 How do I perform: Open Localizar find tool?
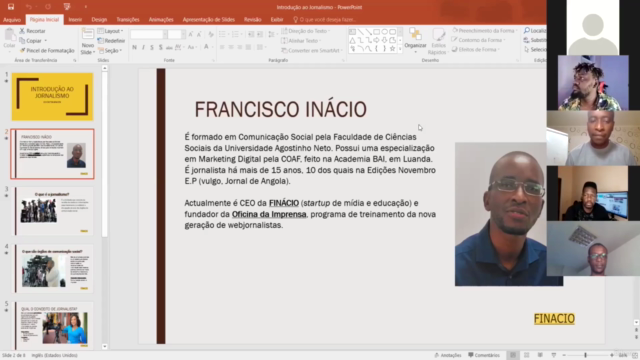(x=535, y=31)
